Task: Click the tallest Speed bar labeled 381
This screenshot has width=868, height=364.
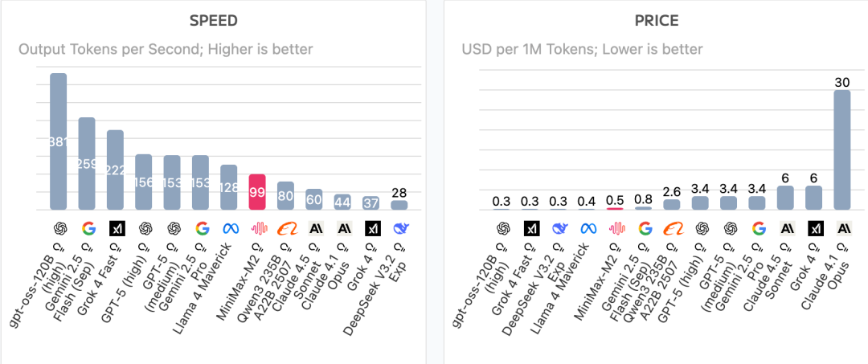Action: tap(59, 141)
